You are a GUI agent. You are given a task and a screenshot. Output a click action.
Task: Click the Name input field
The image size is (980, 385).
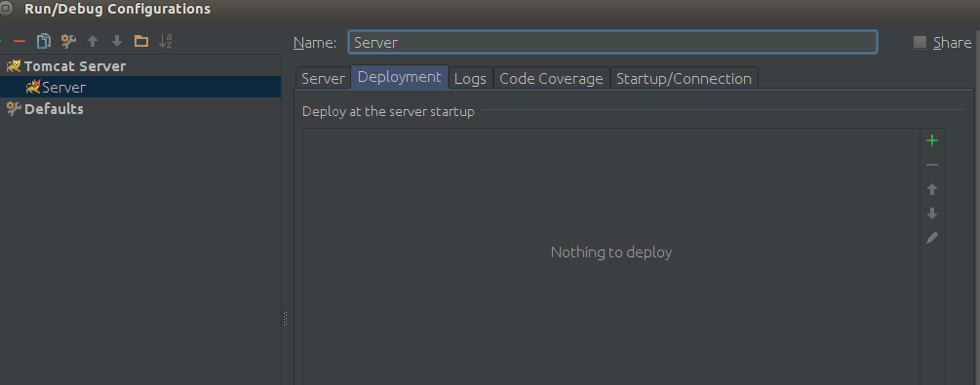tap(612, 42)
